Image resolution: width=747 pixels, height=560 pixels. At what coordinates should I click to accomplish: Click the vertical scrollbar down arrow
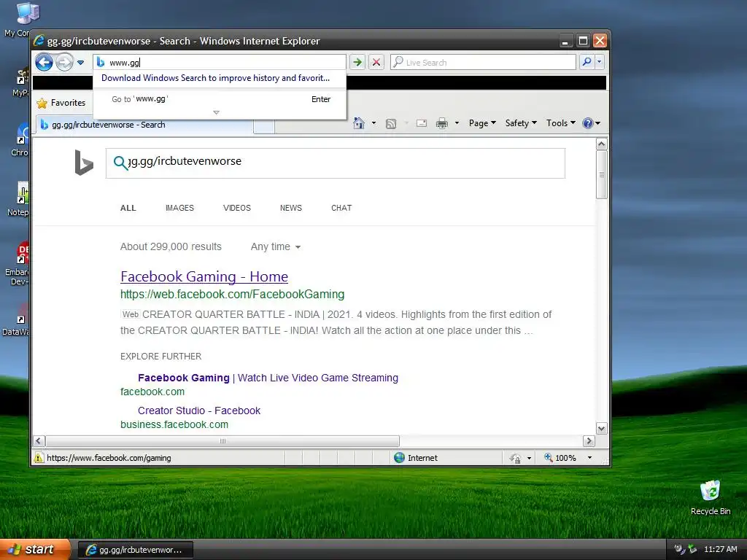click(x=602, y=429)
